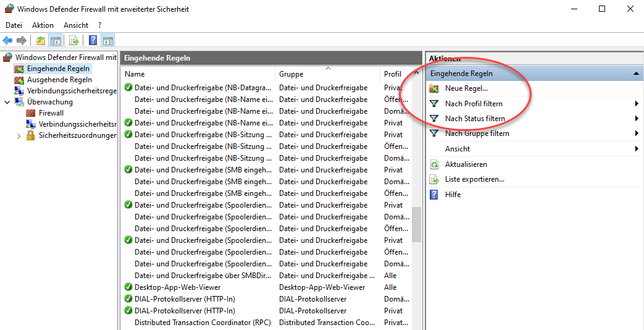644x330 pixels.
Task: Select Aktualisieren in the Aktionen pane
Action: click(x=466, y=164)
